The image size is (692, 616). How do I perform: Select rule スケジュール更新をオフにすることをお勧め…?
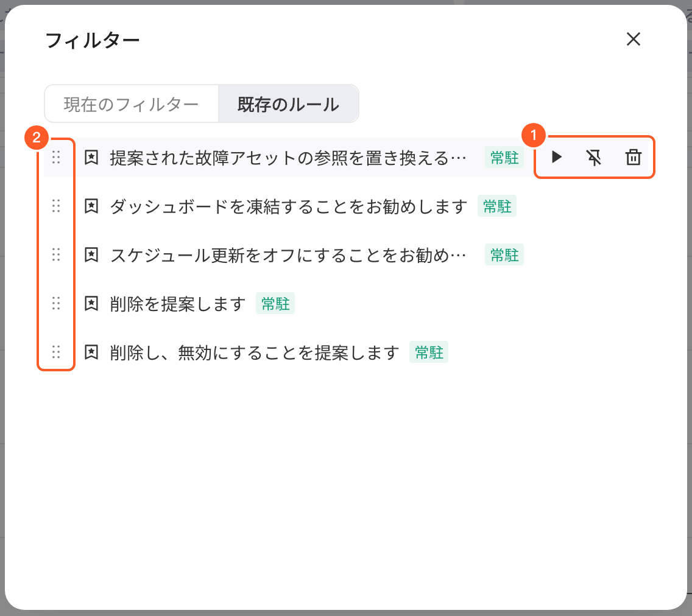click(x=288, y=255)
